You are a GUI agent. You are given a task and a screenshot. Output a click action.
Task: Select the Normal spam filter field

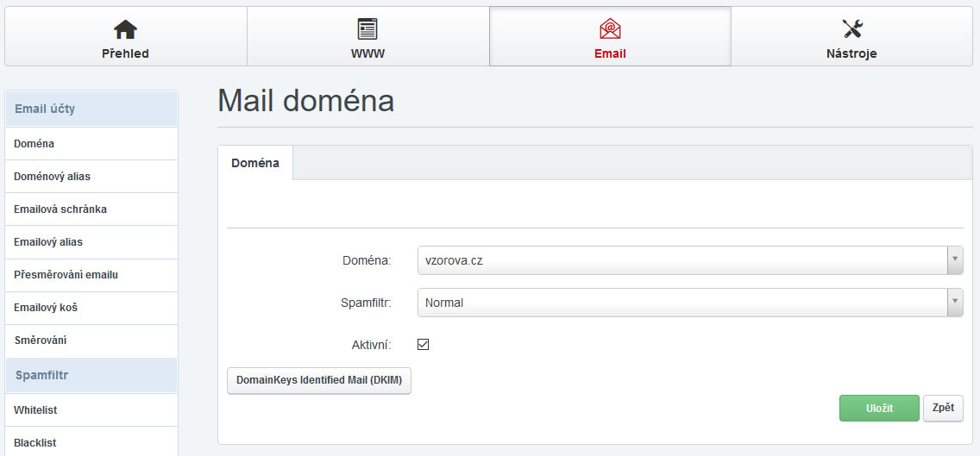pos(682,303)
